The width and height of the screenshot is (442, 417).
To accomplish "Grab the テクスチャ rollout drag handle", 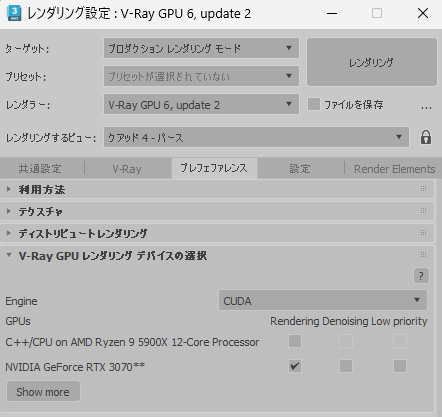I will click(x=423, y=210).
